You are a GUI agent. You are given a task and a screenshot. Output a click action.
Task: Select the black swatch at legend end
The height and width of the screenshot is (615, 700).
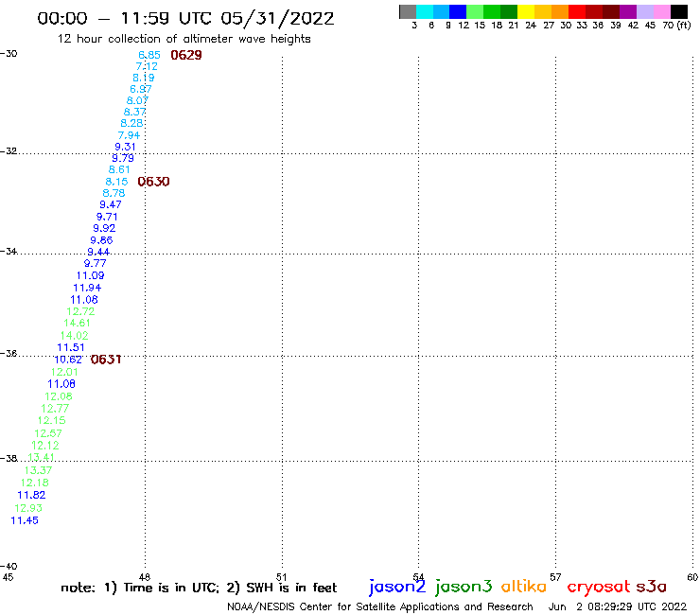pos(678,11)
